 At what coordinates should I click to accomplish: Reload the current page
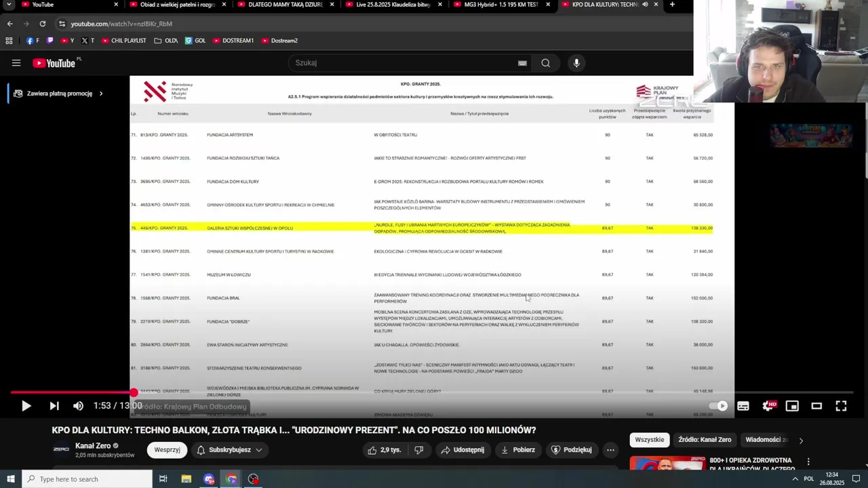pos(42,24)
